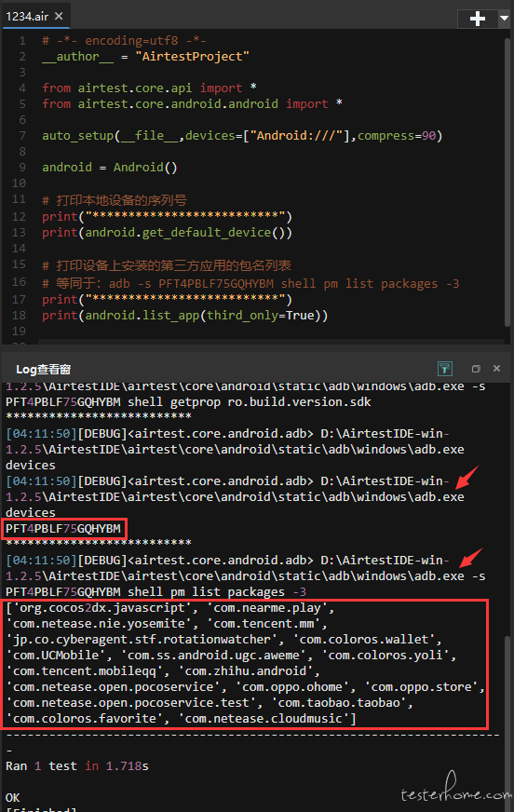Close the Log viewer panel
The height and width of the screenshot is (812, 514).
[x=497, y=368]
